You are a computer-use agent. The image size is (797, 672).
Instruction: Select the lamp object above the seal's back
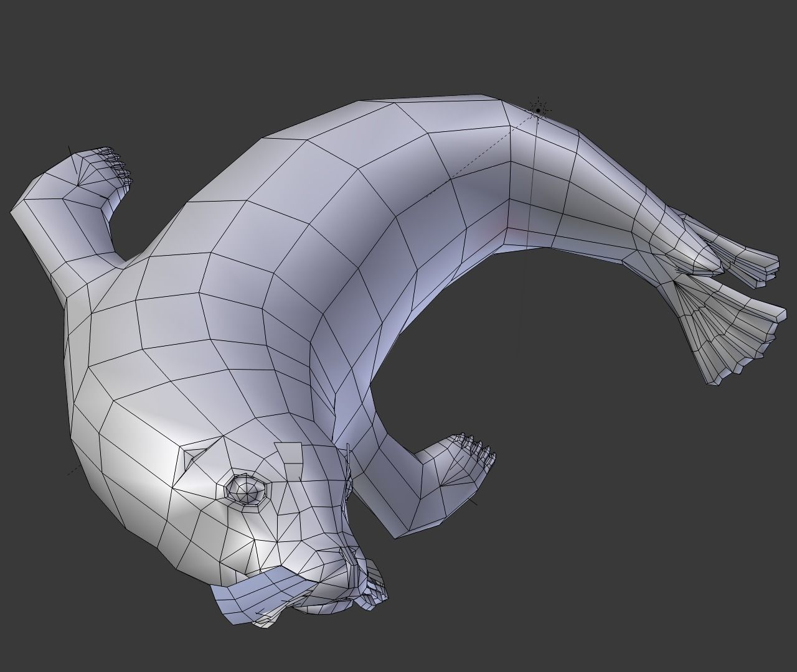click(x=538, y=110)
